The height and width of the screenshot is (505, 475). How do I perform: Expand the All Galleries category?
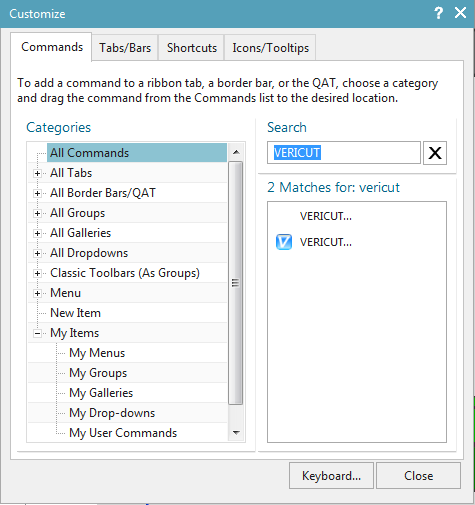pos(37,233)
